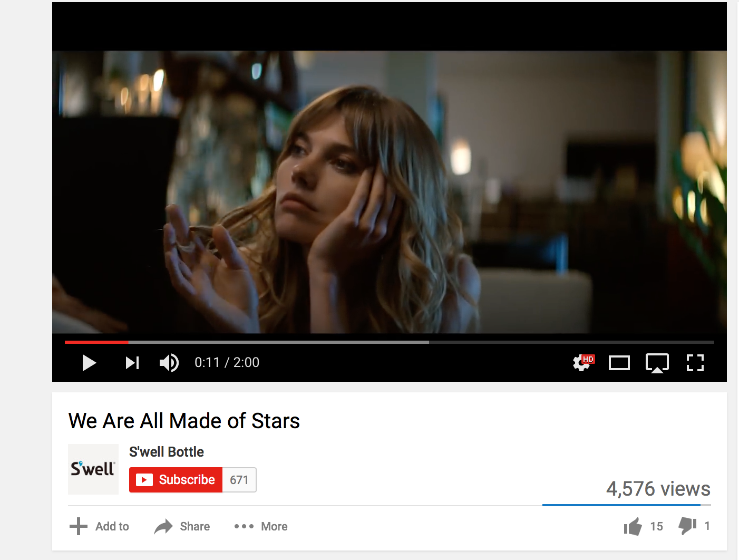Click the three-dots More icon
The height and width of the screenshot is (560, 739).
coord(244,526)
